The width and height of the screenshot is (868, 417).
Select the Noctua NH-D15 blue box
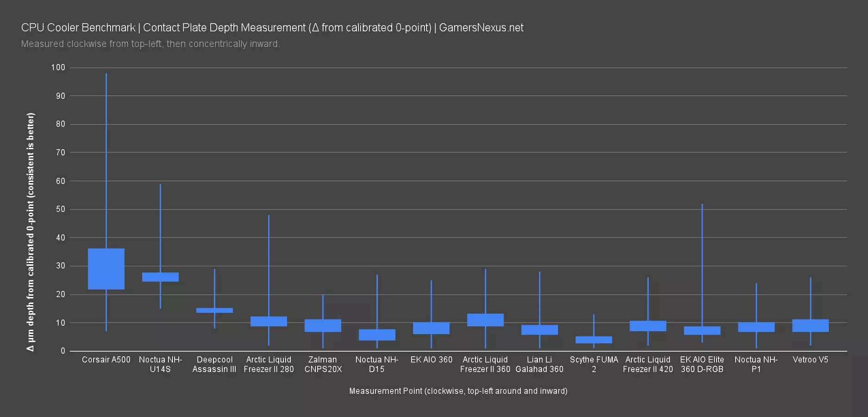pos(377,335)
